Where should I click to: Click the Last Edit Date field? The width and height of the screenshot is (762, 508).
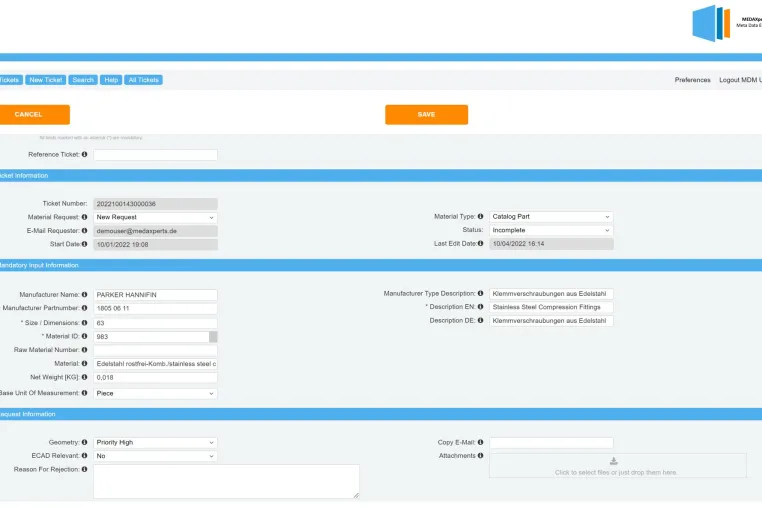[x=551, y=244]
